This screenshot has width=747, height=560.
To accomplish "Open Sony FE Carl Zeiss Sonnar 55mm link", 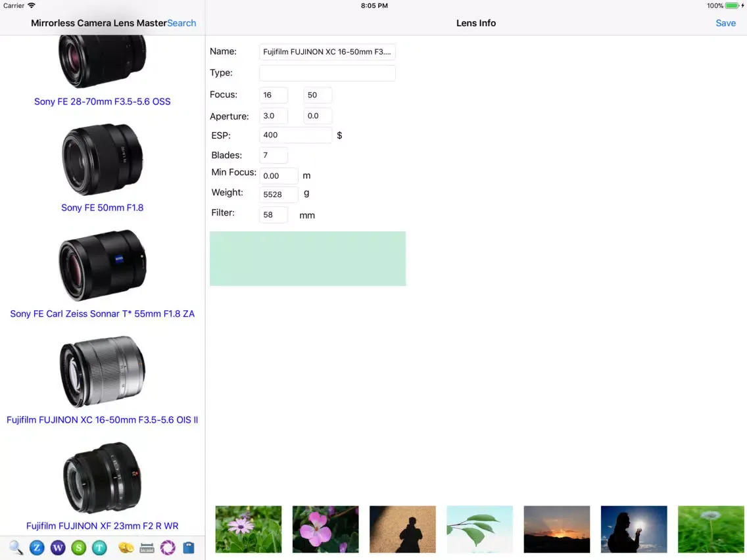I will (x=103, y=314).
